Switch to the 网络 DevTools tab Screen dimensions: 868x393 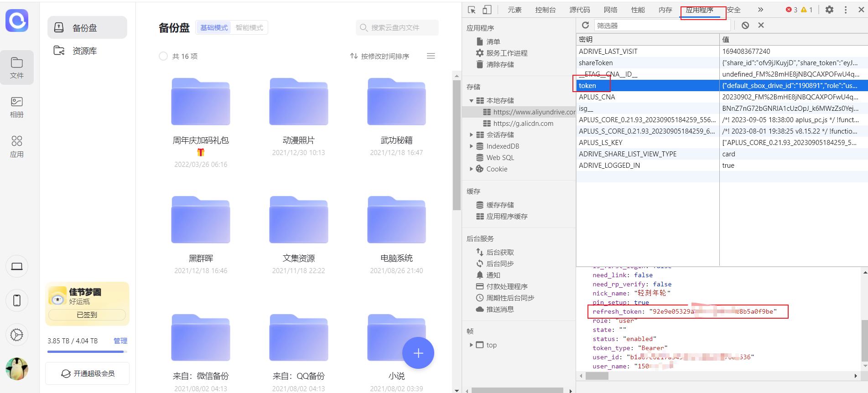click(610, 10)
